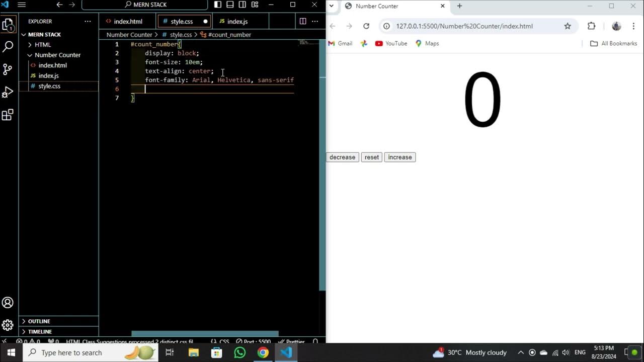Open Explorer views and more actions

(88, 22)
